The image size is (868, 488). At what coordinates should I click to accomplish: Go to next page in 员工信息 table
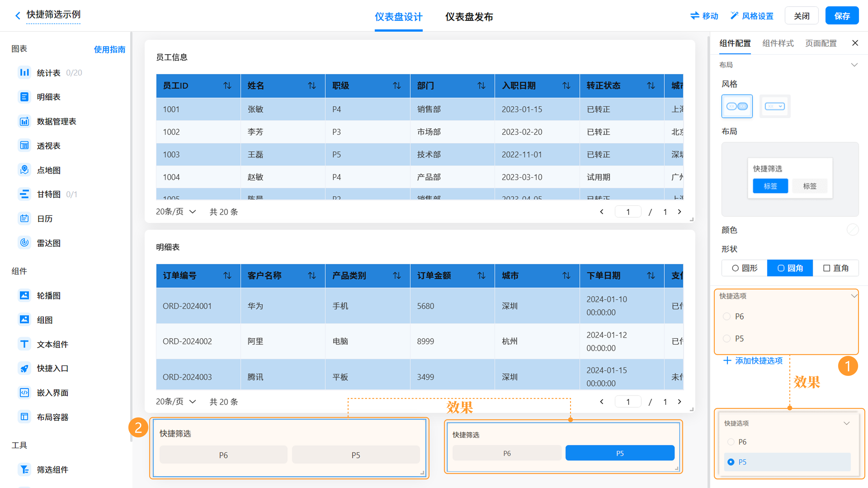coord(679,212)
